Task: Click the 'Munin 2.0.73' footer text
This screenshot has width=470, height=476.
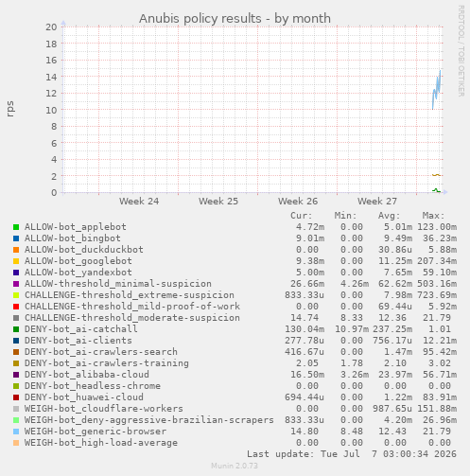Action: (x=235, y=466)
